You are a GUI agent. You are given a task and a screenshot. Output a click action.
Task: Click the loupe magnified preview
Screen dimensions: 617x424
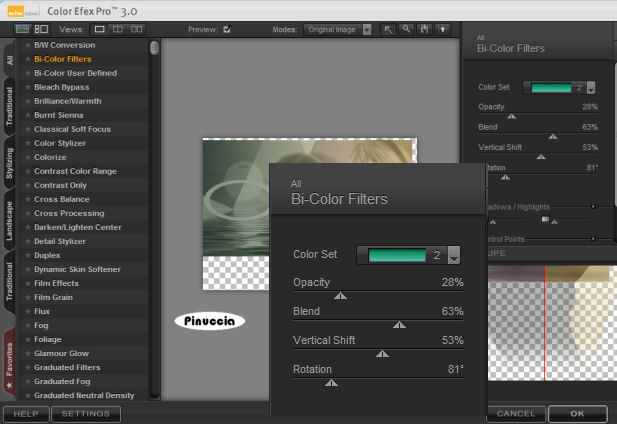552,323
